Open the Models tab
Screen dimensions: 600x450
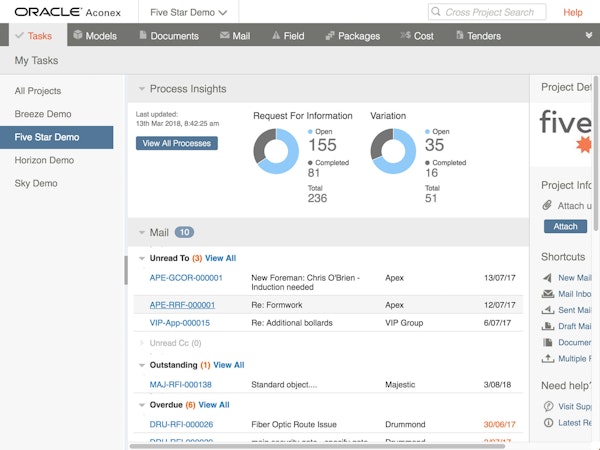click(95, 36)
